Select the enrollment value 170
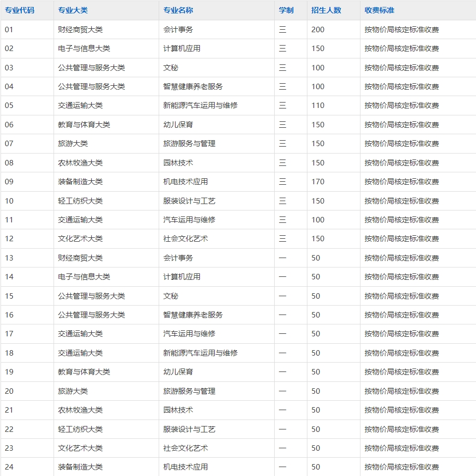This screenshot has height=476, width=476. (x=318, y=182)
